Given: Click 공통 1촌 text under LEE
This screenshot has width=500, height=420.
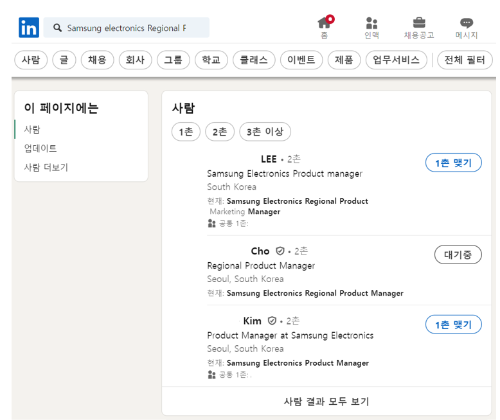Looking at the screenshot, I should point(233,223).
